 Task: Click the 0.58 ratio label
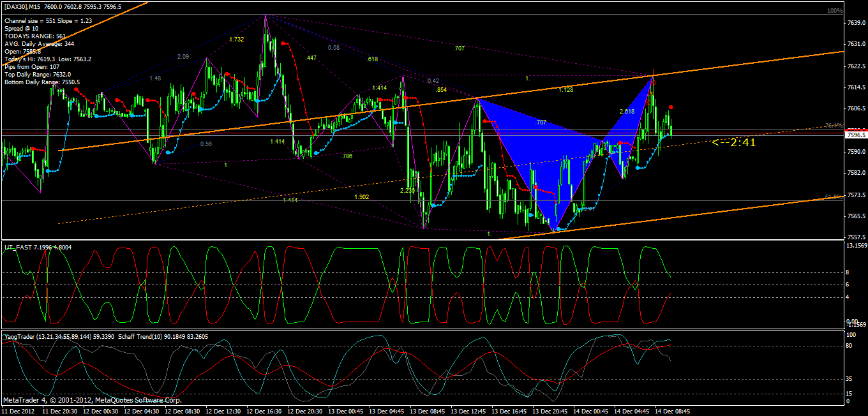[334, 48]
